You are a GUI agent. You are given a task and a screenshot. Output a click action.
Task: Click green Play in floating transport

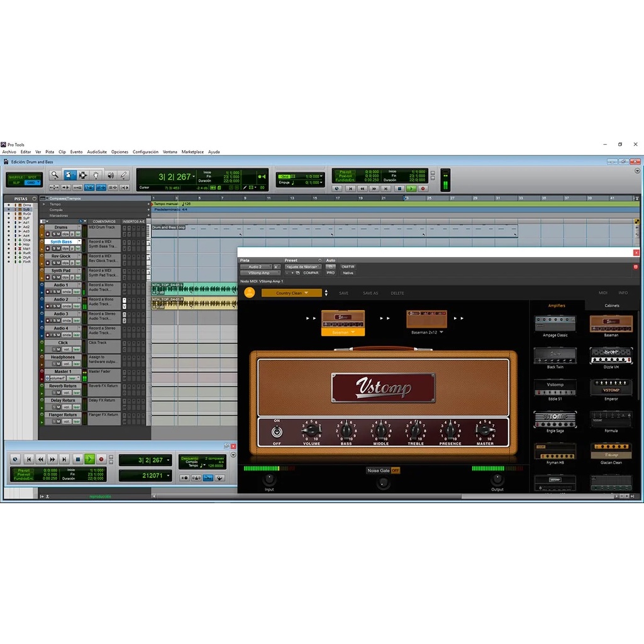click(x=89, y=459)
